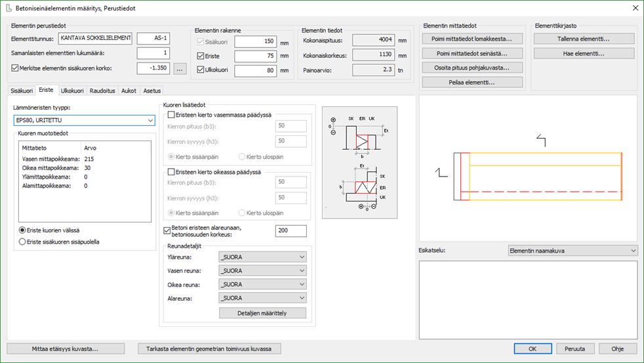Click the section marker left of element drawing
This screenshot has width=644, height=363.
[441, 172]
